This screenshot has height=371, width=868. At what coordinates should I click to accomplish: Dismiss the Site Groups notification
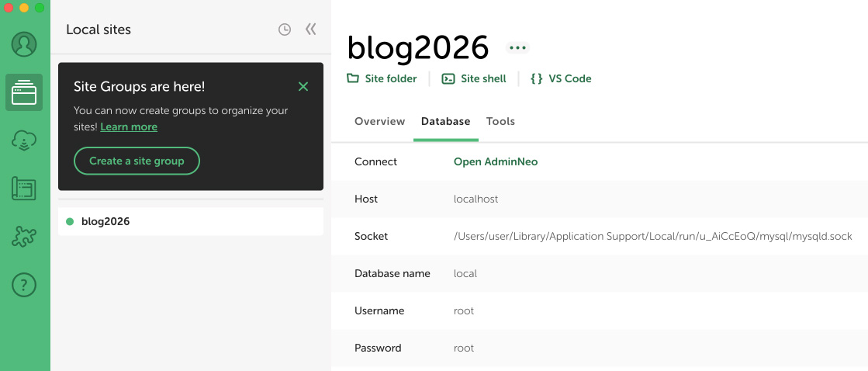tap(303, 86)
